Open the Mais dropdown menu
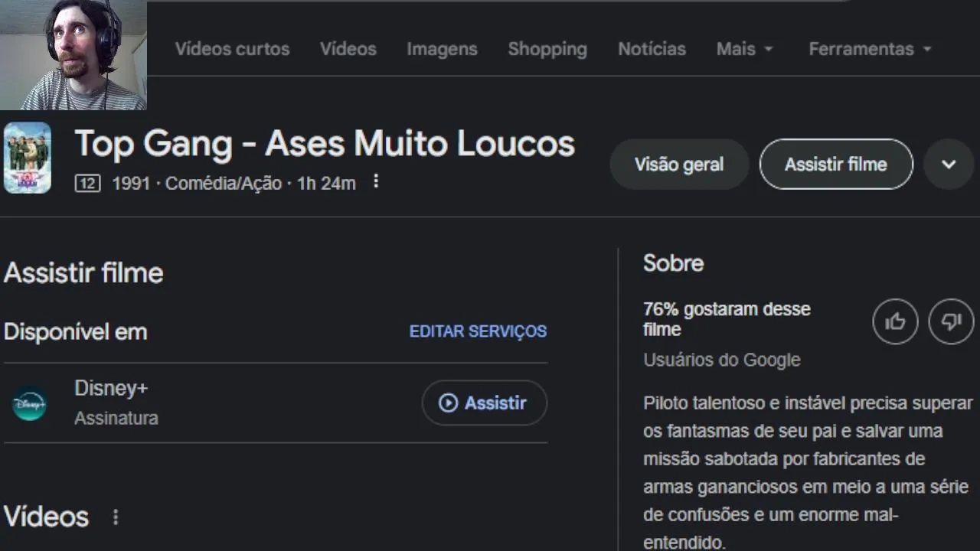This screenshot has height=551, width=980. click(x=744, y=49)
